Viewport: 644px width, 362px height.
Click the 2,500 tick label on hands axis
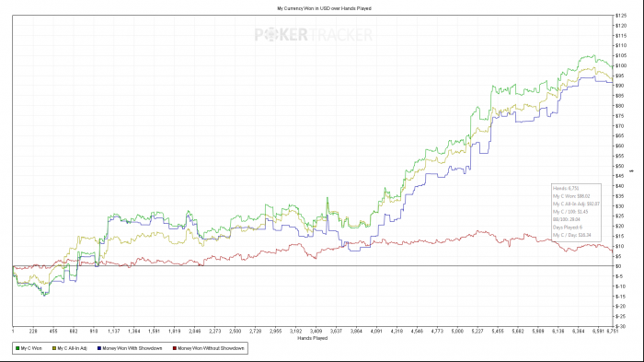(235, 332)
